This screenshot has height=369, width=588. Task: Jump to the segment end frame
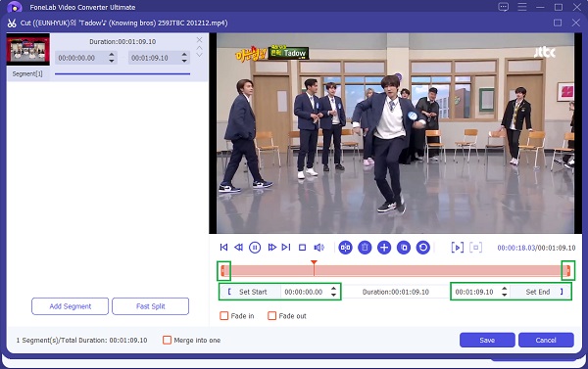286,248
